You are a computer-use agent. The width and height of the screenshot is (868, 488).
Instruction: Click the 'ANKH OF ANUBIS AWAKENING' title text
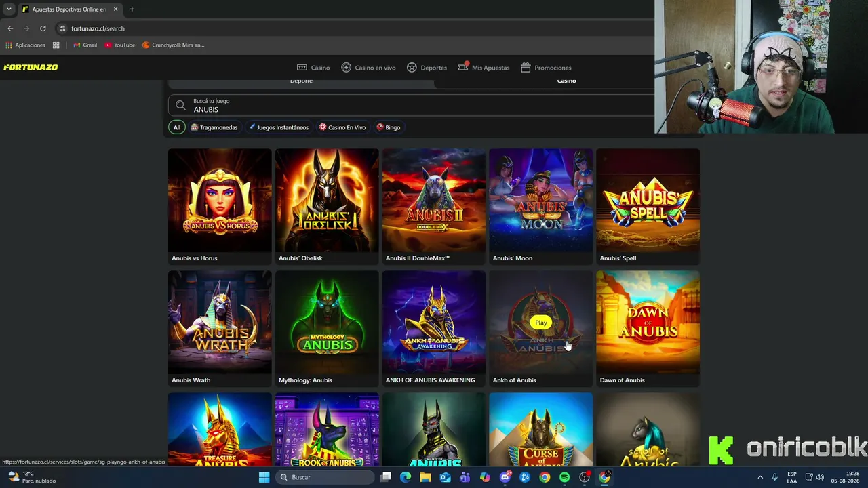pyautogui.click(x=431, y=380)
